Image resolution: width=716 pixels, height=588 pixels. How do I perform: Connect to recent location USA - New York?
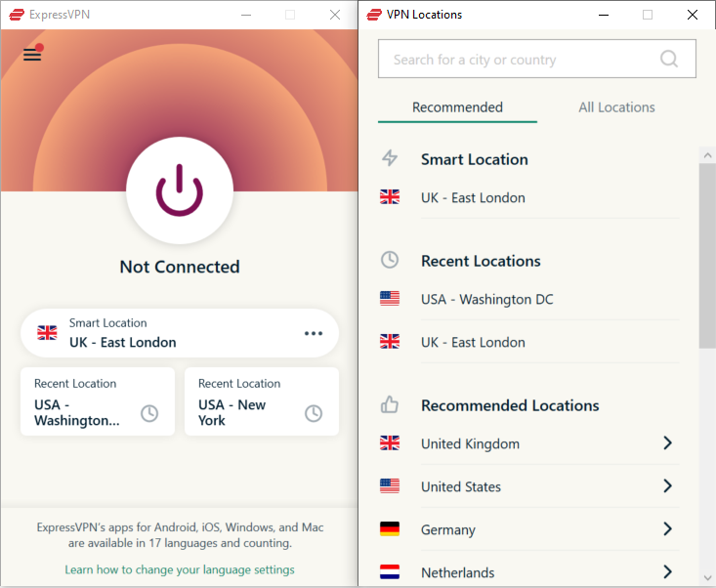click(x=261, y=401)
